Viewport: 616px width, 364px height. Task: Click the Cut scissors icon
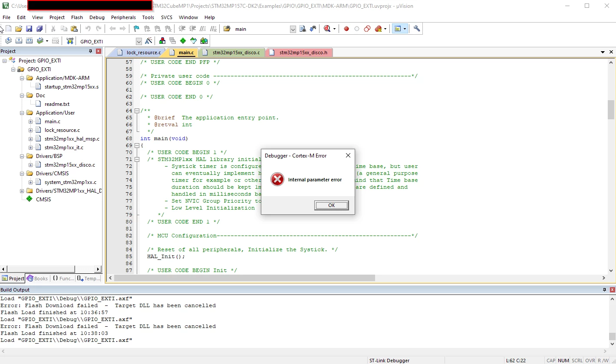(x=53, y=29)
